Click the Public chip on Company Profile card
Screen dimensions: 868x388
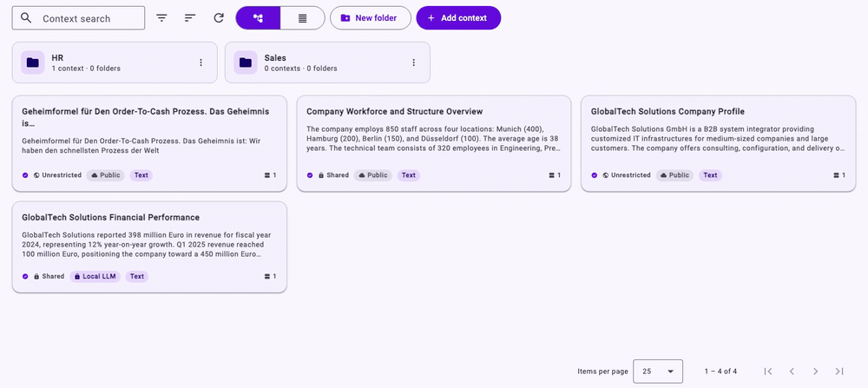point(674,175)
